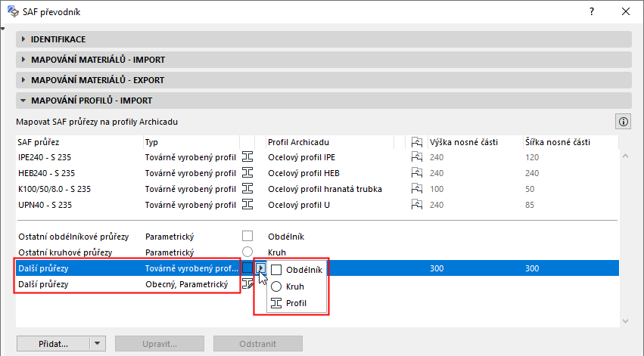Viewport: 644px width, 356px height.
Task: Expand the Mapování materiálů - Export section
Action: [98, 80]
